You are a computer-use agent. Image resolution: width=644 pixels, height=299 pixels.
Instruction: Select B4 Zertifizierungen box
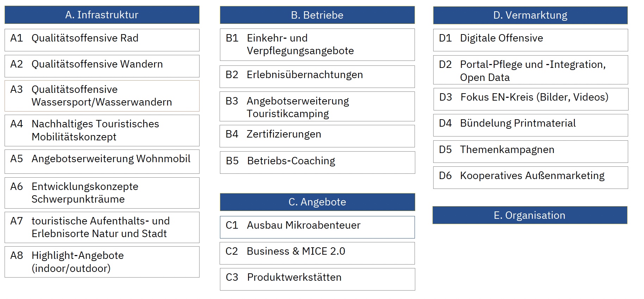click(x=317, y=136)
